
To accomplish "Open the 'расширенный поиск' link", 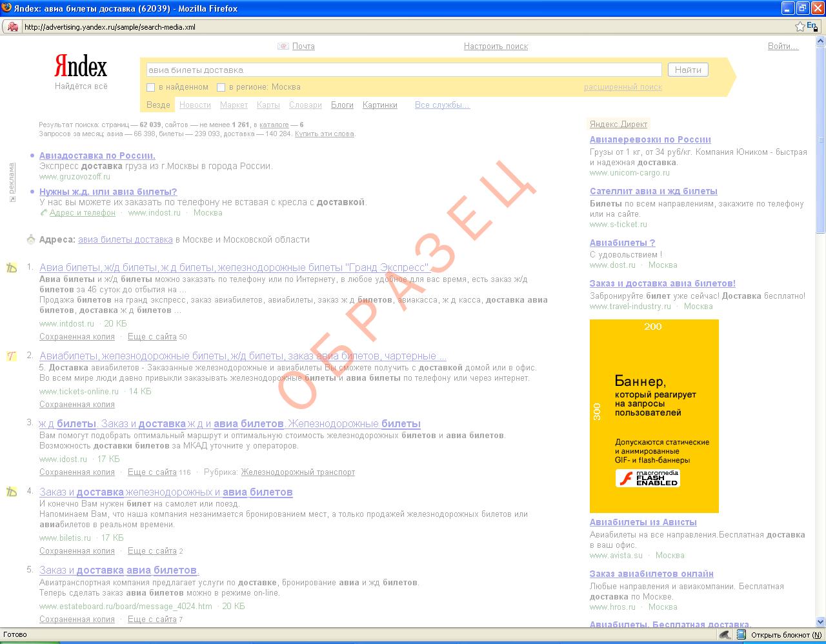I will [x=623, y=87].
